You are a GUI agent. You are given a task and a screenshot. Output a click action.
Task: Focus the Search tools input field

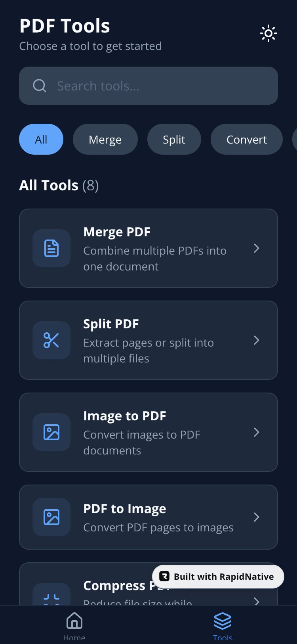click(x=148, y=86)
